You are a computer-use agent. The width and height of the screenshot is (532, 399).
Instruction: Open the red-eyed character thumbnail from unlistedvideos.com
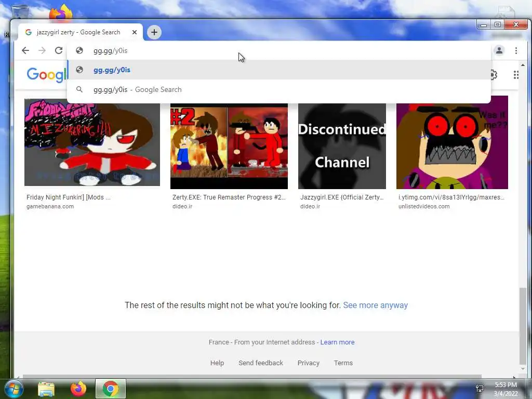pyautogui.click(x=453, y=142)
